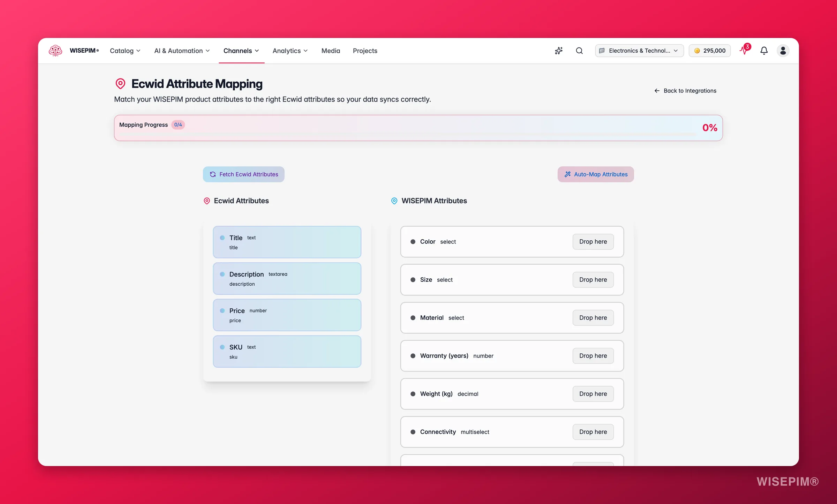This screenshot has width=837, height=504.
Task: Open the activity pulse icon with badge 3
Action: pyautogui.click(x=744, y=50)
